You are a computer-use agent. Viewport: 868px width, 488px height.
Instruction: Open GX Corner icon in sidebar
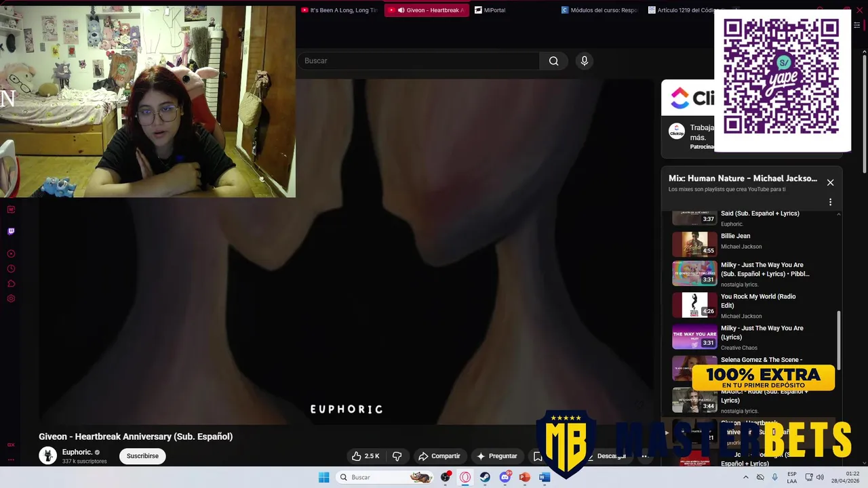11,445
